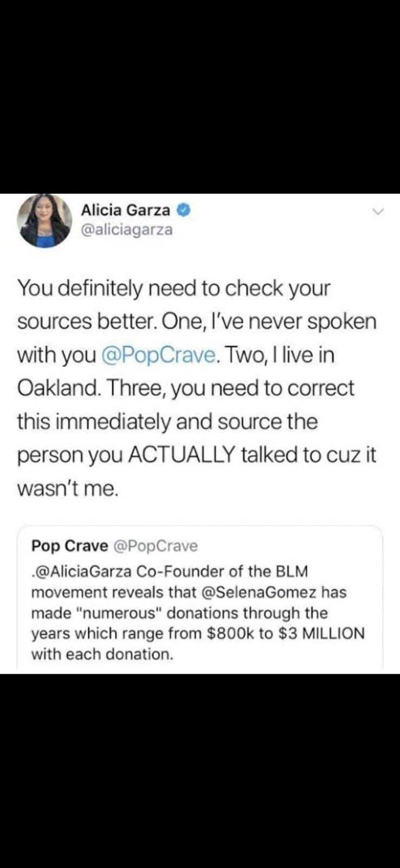Expand the tweet options chevron
This screenshot has width=400, height=868.
(378, 211)
